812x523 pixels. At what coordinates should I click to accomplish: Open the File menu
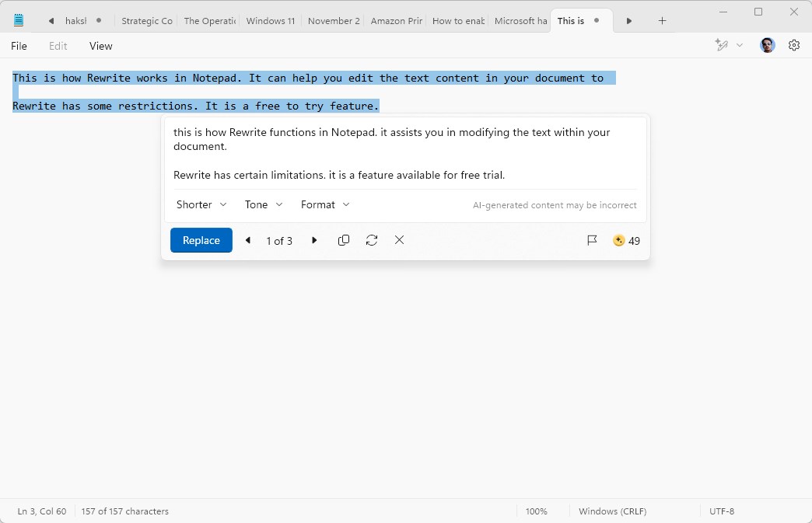click(x=19, y=46)
